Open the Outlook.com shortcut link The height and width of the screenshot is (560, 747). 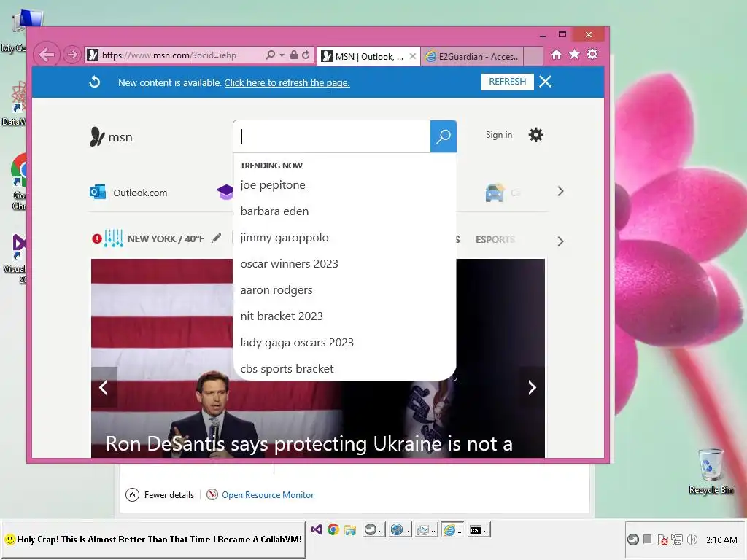click(x=128, y=192)
